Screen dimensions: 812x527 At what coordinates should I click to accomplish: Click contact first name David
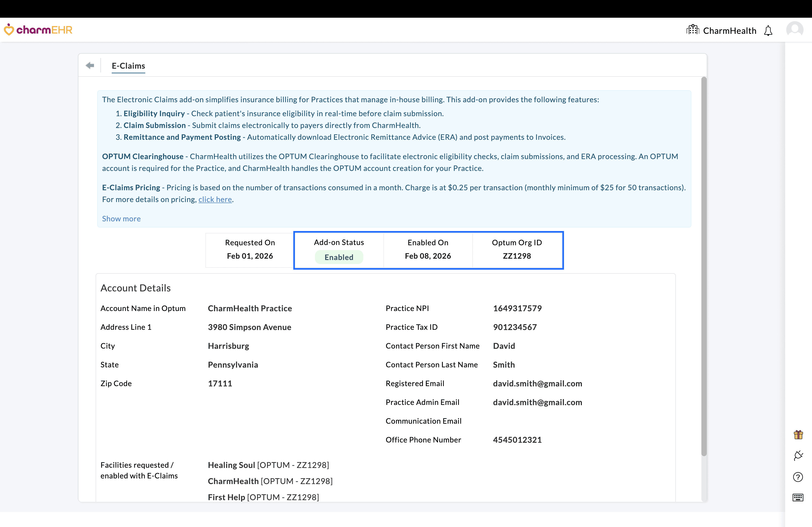[x=503, y=346]
